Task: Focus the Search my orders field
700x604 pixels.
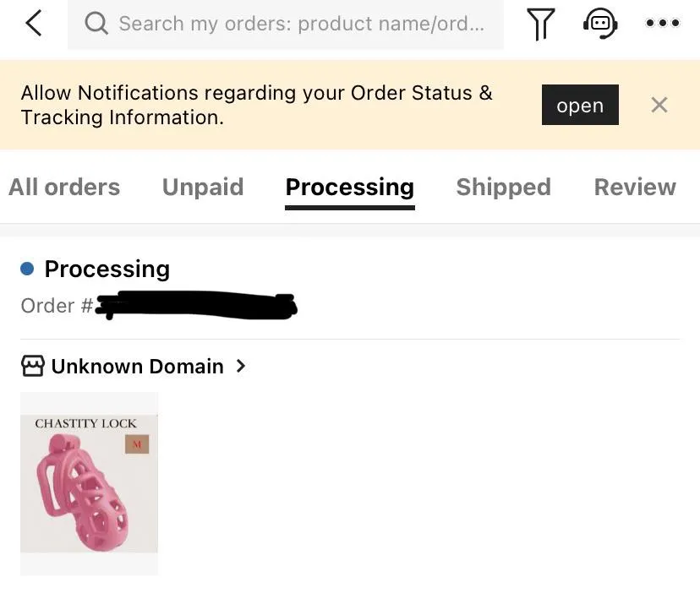Action: click(300, 24)
